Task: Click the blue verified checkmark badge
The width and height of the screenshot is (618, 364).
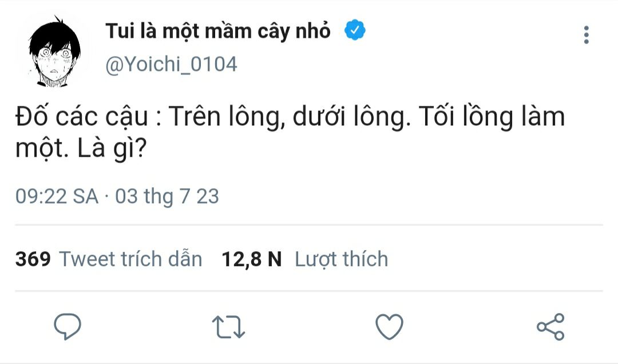Action: pos(355,30)
